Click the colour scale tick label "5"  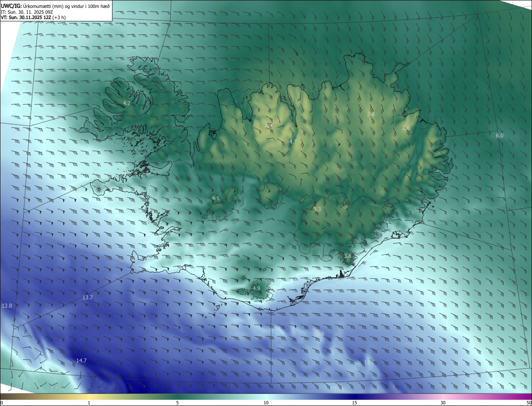(x=177, y=403)
